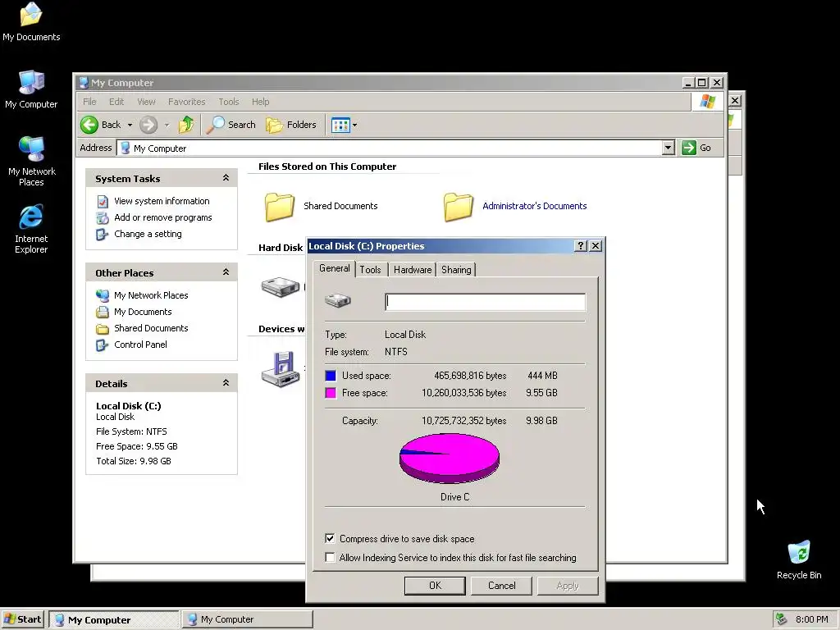Open the Forward history dropdown arrow

coord(167,126)
